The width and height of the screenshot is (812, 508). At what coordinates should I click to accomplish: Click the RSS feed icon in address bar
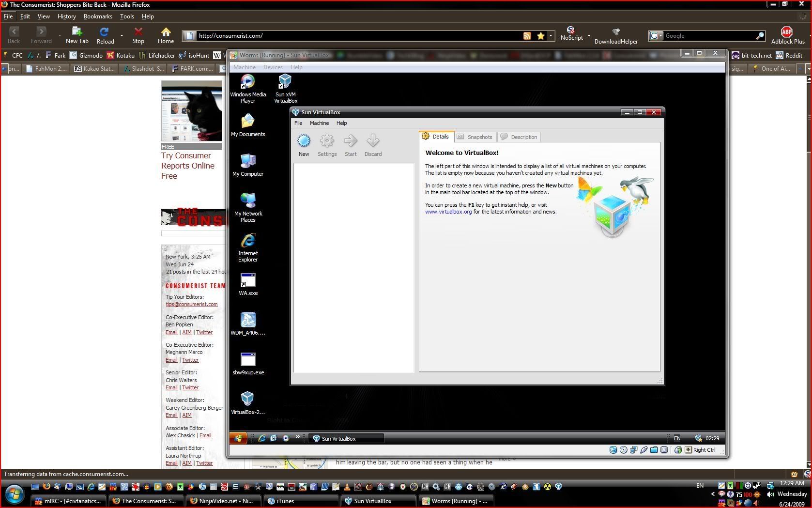coord(527,36)
